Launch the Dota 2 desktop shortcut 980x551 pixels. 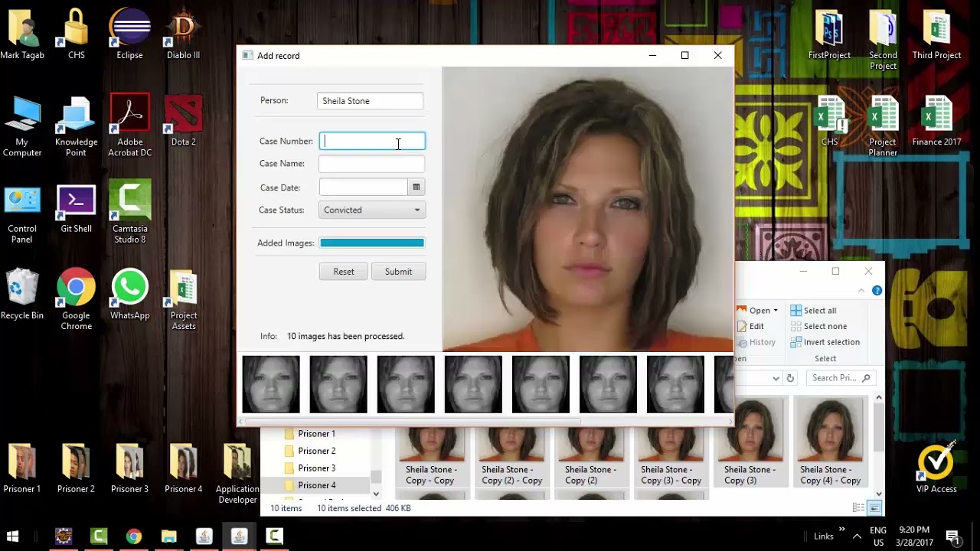click(183, 121)
